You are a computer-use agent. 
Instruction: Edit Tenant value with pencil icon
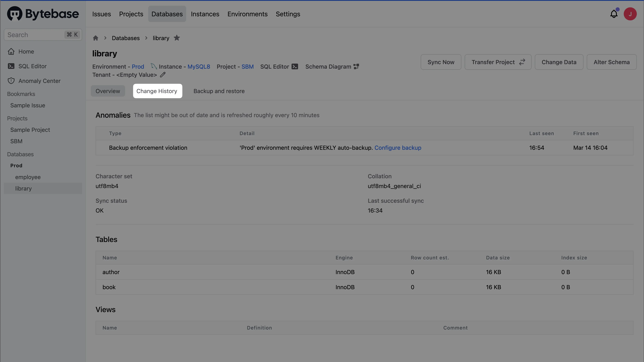pyautogui.click(x=163, y=75)
